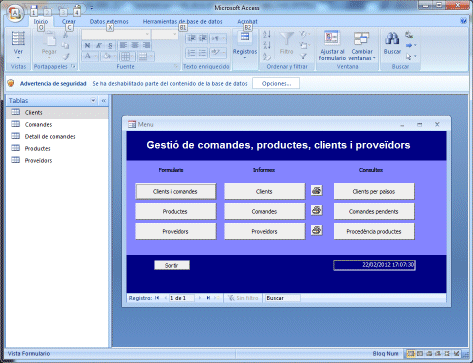Click the bold N formatting button
Image resolution: width=473 pixels, height=363 pixels.
point(87,45)
